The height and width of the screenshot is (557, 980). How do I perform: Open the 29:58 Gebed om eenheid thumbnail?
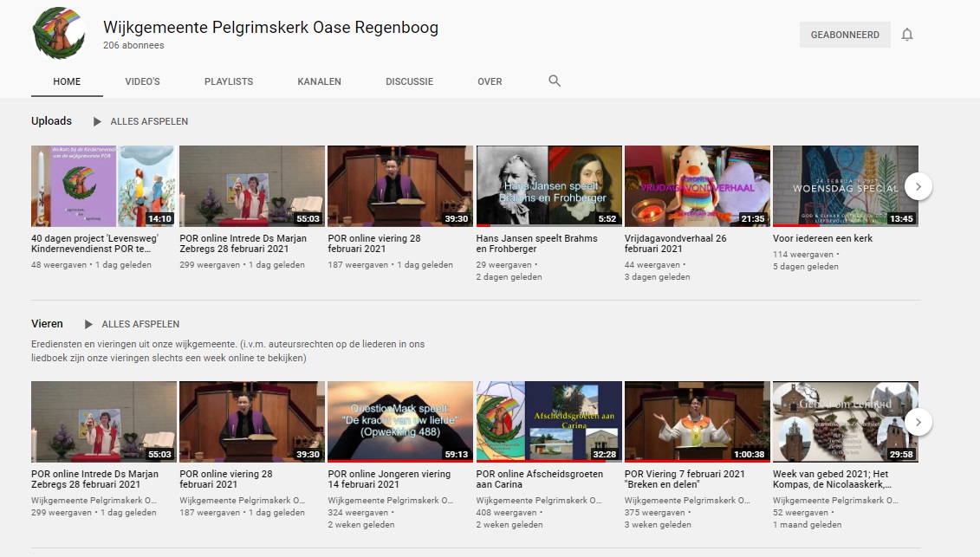pos(846,422)
